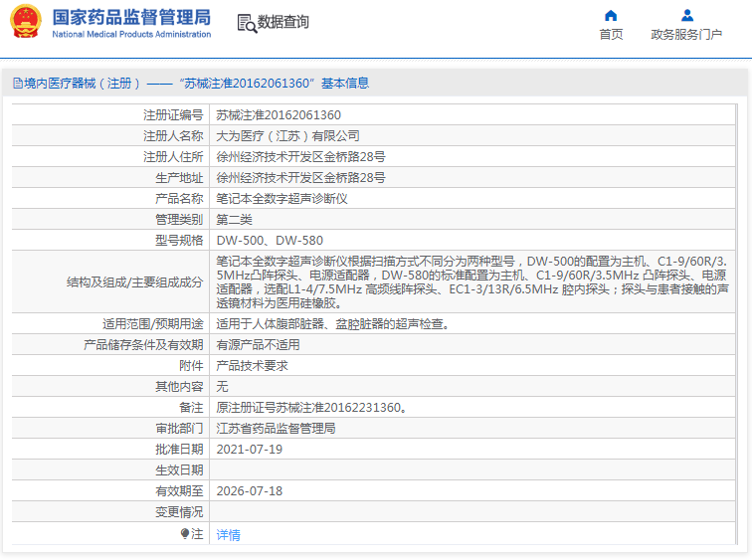Click the 生效日期 label
This screenshot has width=752, height=560.
[x=179, y=470]
